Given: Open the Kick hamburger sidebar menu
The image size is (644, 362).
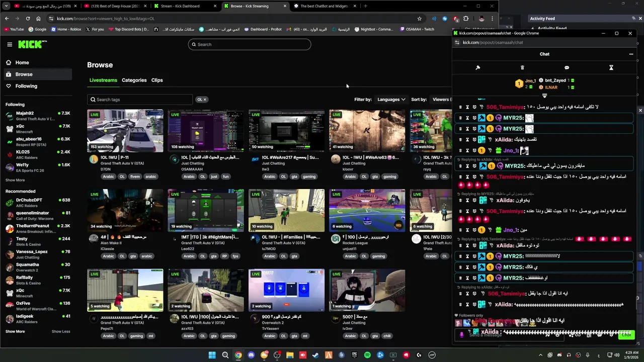Looking at the screenshot, I should pos(10,44).
